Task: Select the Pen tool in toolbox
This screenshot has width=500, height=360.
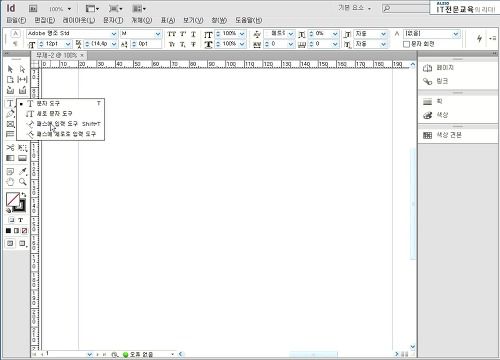Action: click(10, 114)
